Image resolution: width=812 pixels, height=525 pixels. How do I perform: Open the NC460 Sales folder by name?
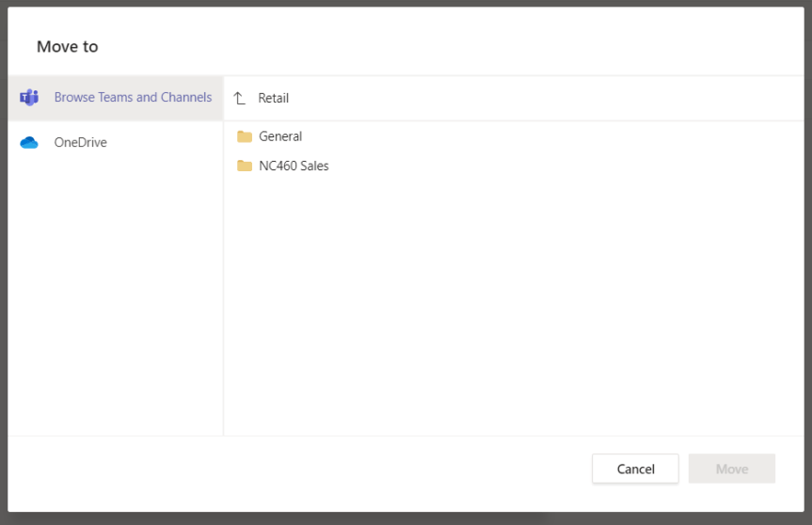click(294, 167)
